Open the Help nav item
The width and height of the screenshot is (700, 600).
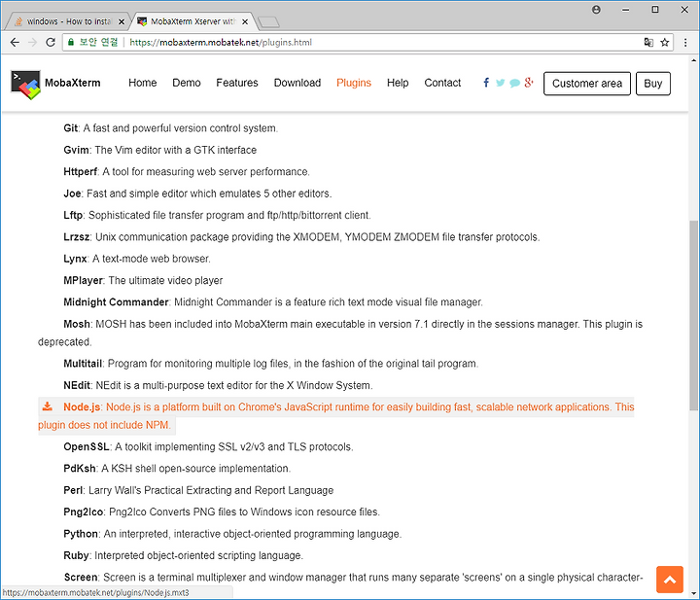[x=398, y=83]
